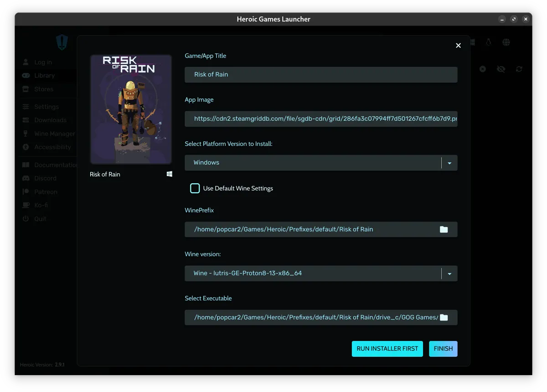Click the Wine Manager glass icon
Viewport: 547px width, 392px height.
[26, 134]
